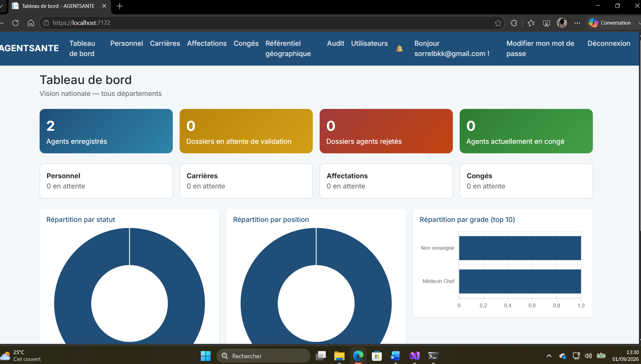This screenshot has height=364, width=641.
Task: Open Microsoft Store taskbar icon
Action: click(x=377, y=356)
